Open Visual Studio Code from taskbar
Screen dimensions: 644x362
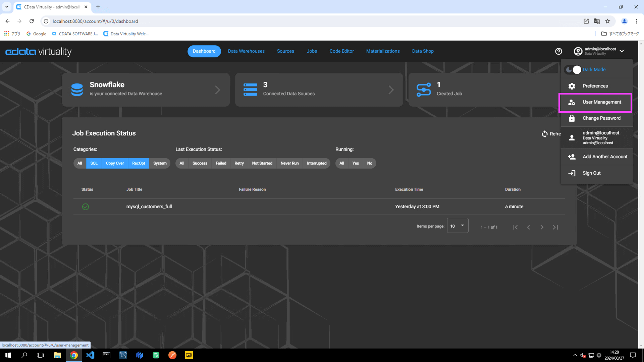coord(90,355)
